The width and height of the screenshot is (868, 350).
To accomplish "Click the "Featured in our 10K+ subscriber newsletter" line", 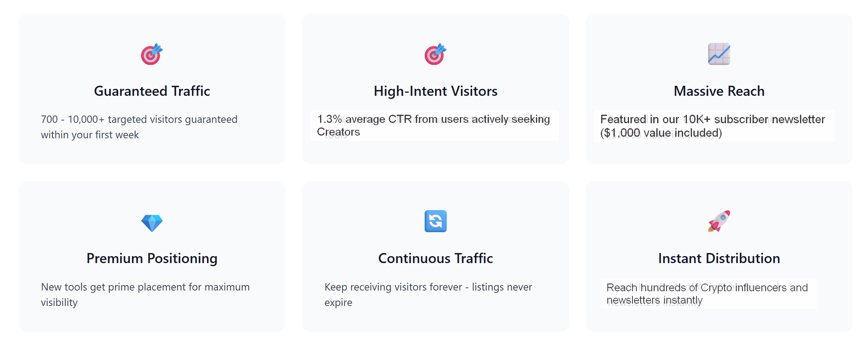I will click(712, 119).
